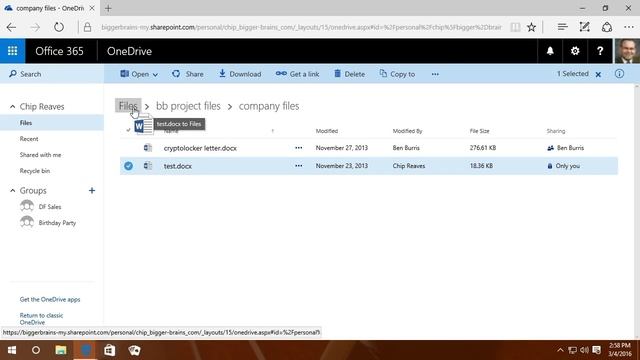
Task: Open the Store app from taskbar
Action: (109, 350)
